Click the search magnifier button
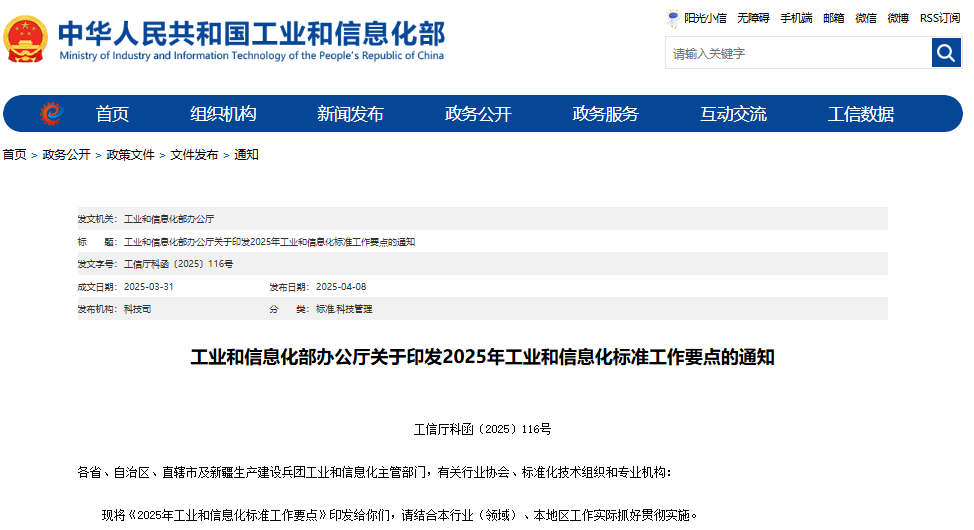Image resolution: width=974 pixels, height=530 pixels. (946, 53)
